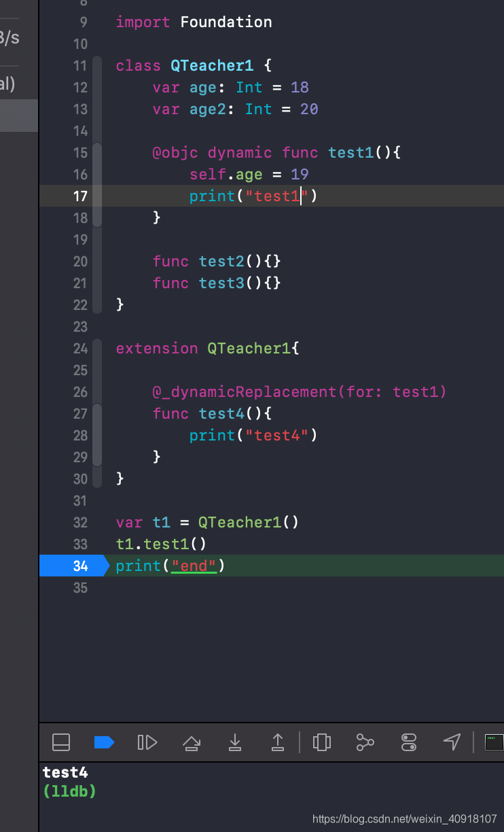Click the class name 'QTeacher1' on line 11
This screenshot has height=832, width=504.
click(x=211, y=65)
